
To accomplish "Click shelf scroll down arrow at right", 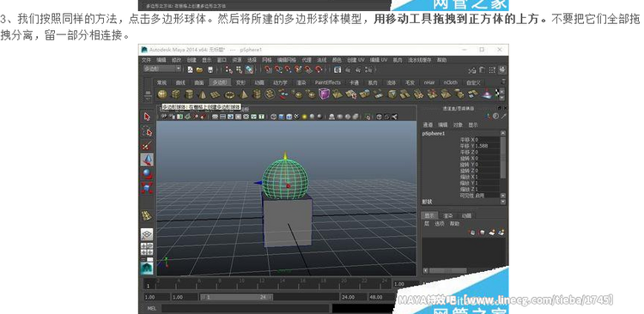I will pos(503,99).
